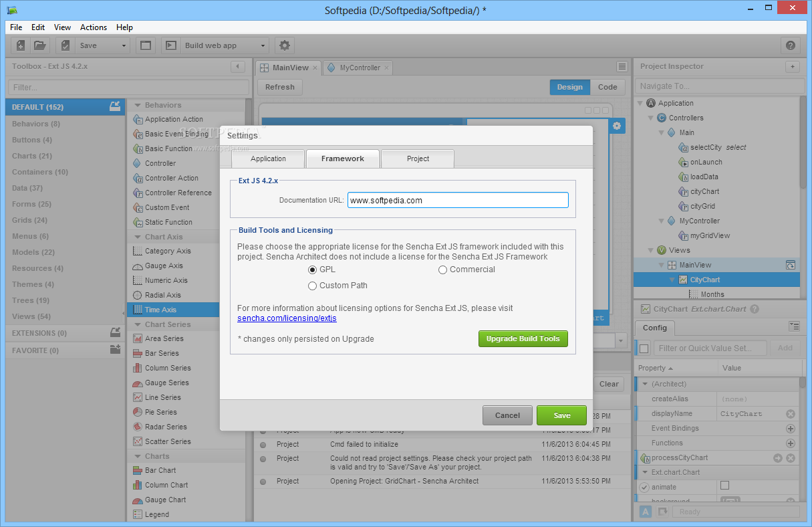812x527 pixels.
Task: Click the Config panel options list icon
Action: (794, 326)
